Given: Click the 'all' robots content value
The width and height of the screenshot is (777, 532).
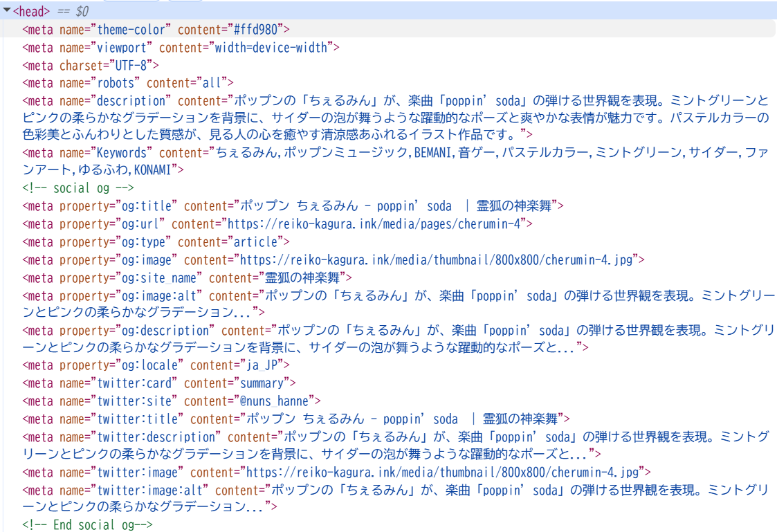Looking at the screenshot, I should pyautogui.click(x=212, y=83).
